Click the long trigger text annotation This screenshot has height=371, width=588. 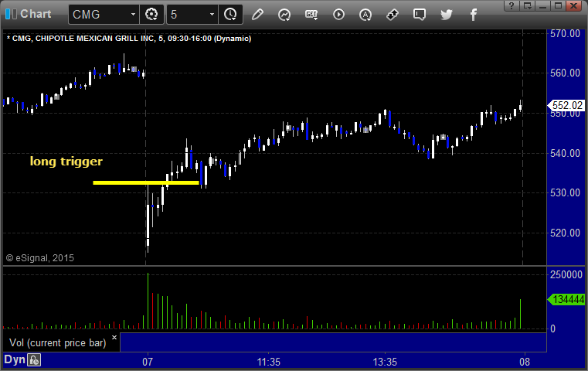point(66,162)
